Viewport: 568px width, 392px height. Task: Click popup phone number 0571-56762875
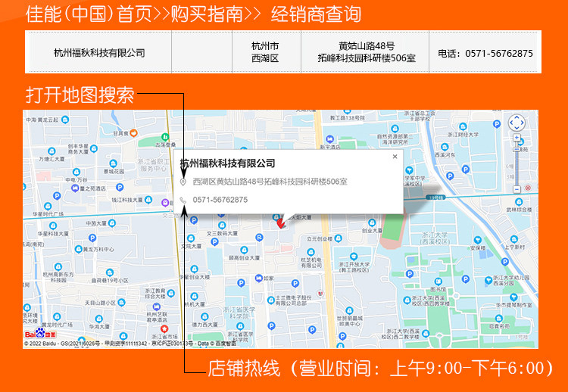tap(220, 200)
